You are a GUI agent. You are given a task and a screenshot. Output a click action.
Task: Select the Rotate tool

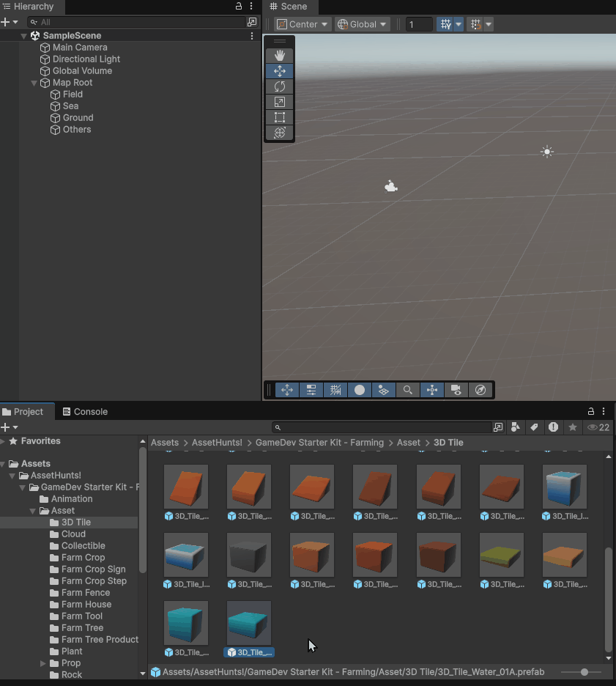[279, 86]
